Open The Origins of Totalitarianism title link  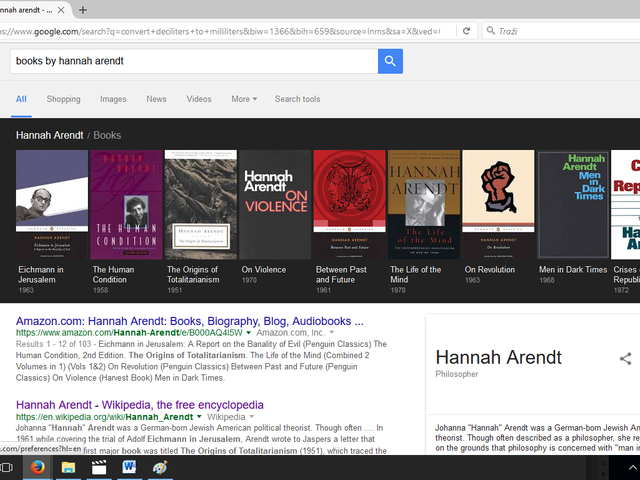click(x=193, y=275)
